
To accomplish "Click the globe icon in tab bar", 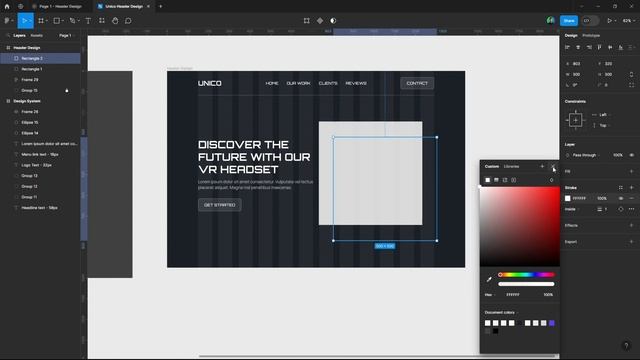I will [x=20, y=7].
